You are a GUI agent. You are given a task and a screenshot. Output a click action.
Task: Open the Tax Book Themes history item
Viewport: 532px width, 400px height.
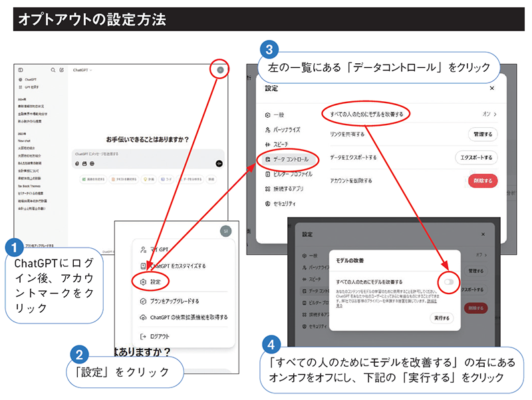point(29,186)
